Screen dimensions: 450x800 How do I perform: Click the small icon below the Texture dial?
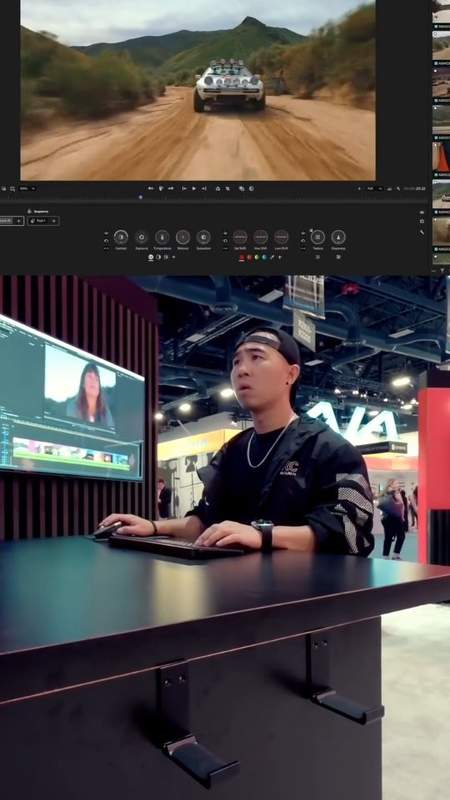point(317,257)
